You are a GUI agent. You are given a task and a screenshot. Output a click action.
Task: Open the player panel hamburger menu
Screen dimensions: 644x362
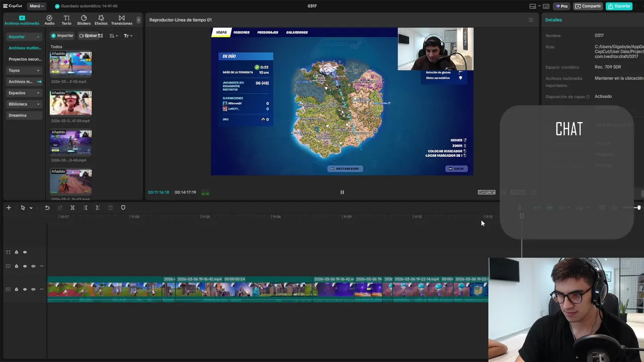pos(530,20)
